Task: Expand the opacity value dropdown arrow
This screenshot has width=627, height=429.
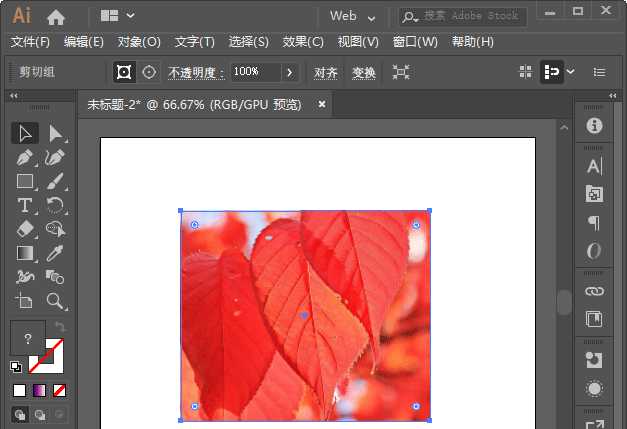Action: (290, 72)
